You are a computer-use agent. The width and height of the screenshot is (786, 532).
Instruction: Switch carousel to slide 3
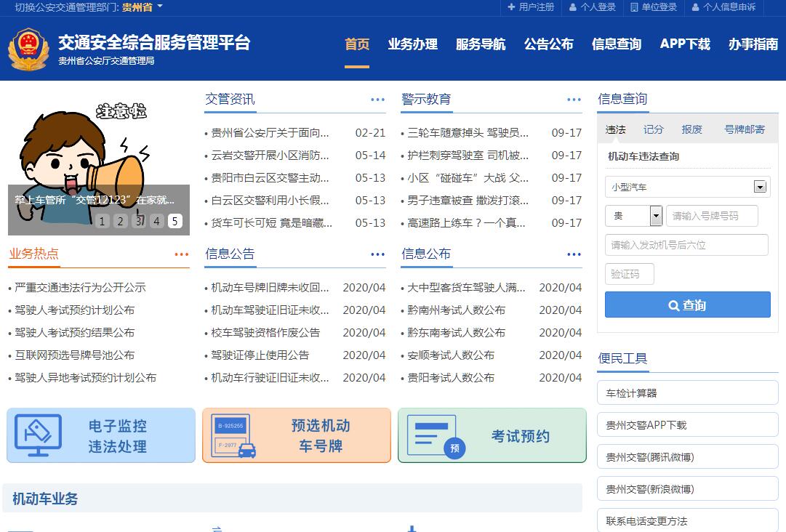(x=139, y=222)
